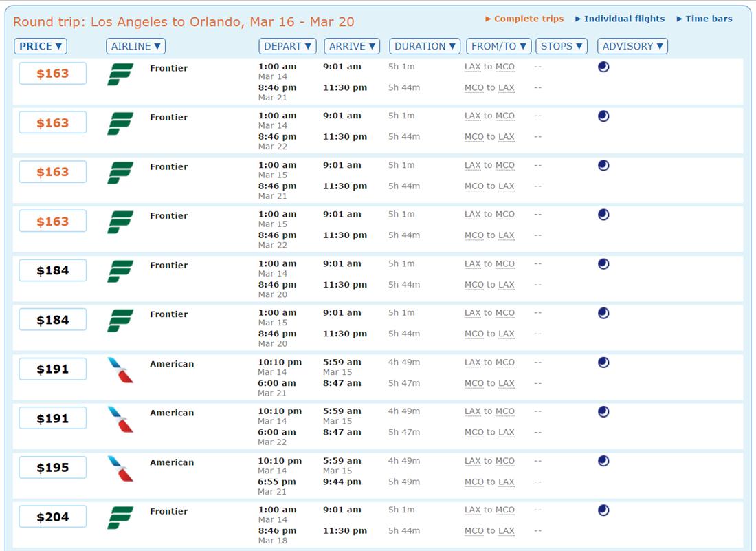Open the DURATION sort dropdown
This screenshot has width=756, height=551.
424,46
